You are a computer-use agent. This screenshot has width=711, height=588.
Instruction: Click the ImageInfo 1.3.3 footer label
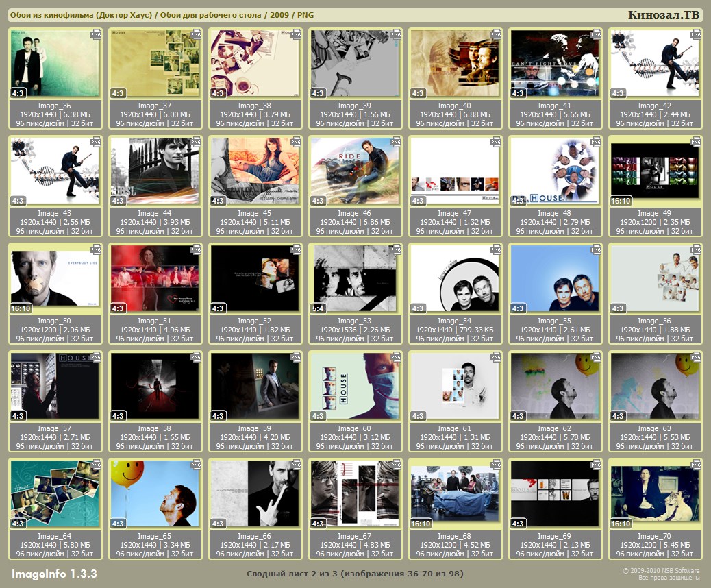(x=54, y=574)
